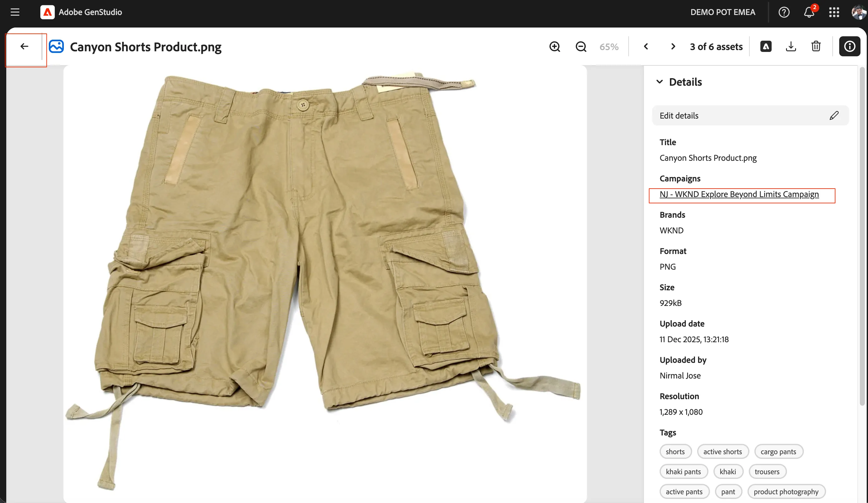Image resolution: width=868 pixels, height=503 pixels.
Task: Select the cargo pants tag
Action: pyautogui.click(x=779, y=452)
